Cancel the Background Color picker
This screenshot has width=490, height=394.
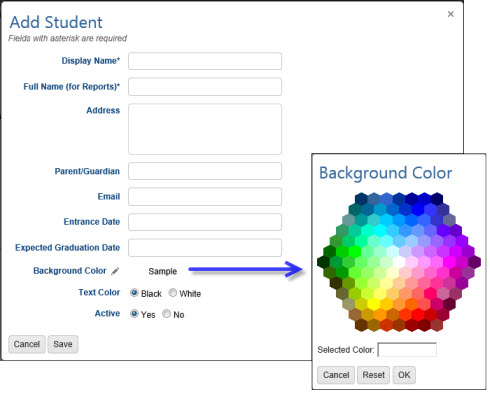(x=336, y=375)
